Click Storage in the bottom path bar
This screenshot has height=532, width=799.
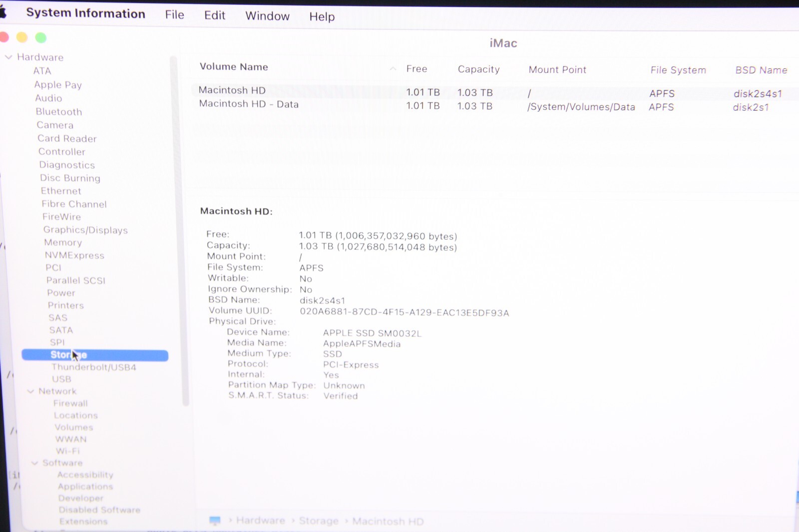click(x=319, y=521)
